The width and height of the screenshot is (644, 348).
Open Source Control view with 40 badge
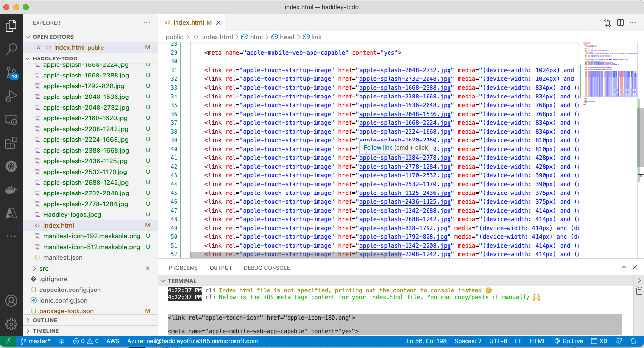point(11,73)
